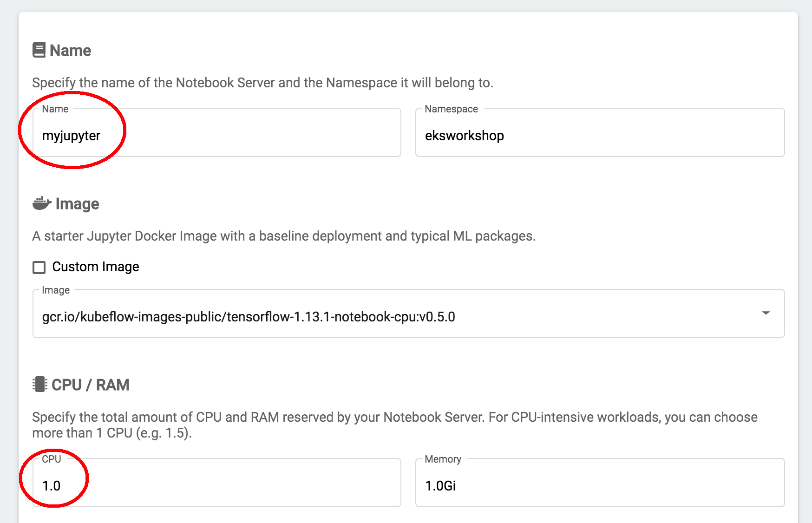Viewport: 812px width, 523px height.
Task: Focus the Name field containing myjupyter
Action: coord(216,133)
